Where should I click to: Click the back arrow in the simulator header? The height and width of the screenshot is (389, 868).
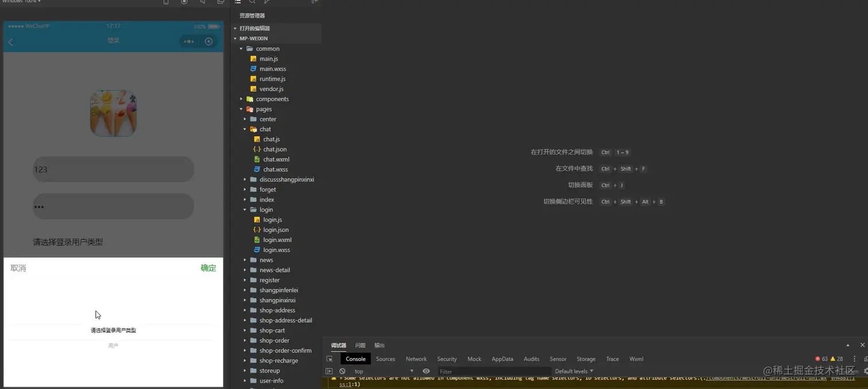tap(10, 41)
